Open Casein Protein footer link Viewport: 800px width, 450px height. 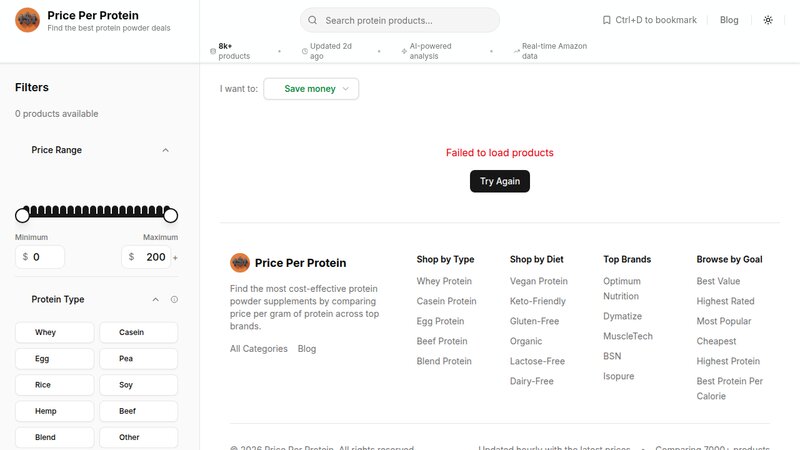pyautogui.click(x=446, y=301)
